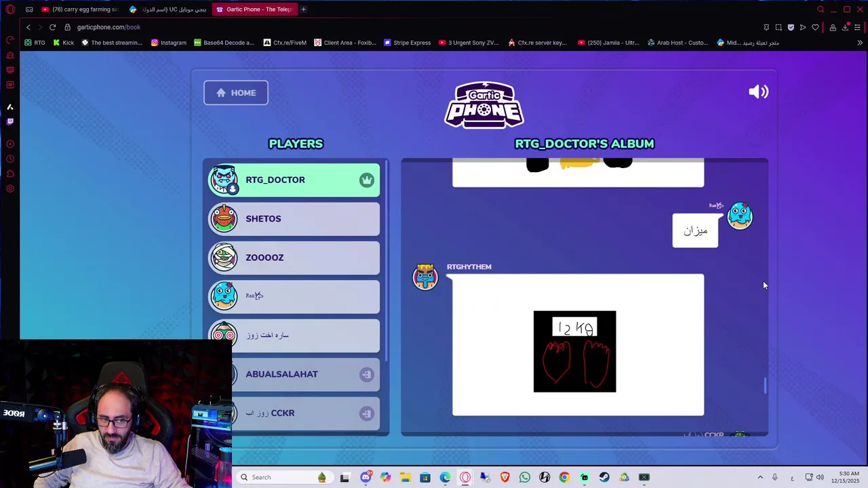Click the Windows taskbar Search box

[x=283, y=477]
